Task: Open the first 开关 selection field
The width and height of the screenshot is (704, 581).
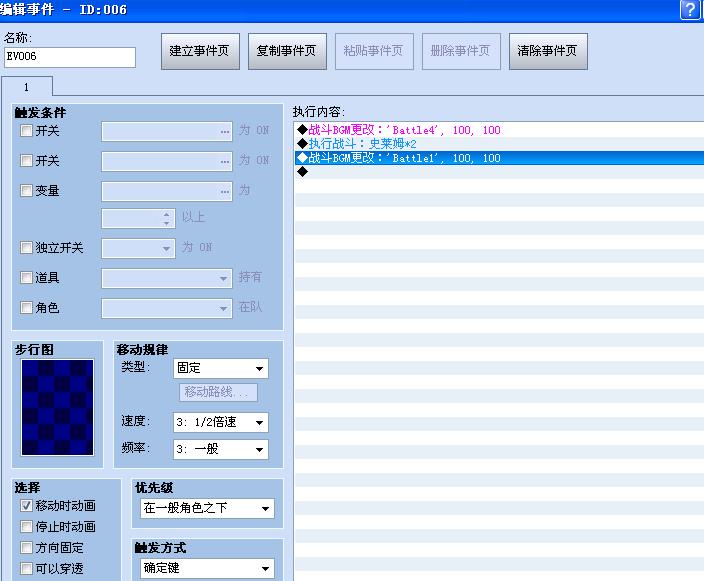Action: [x=167, y=132]
